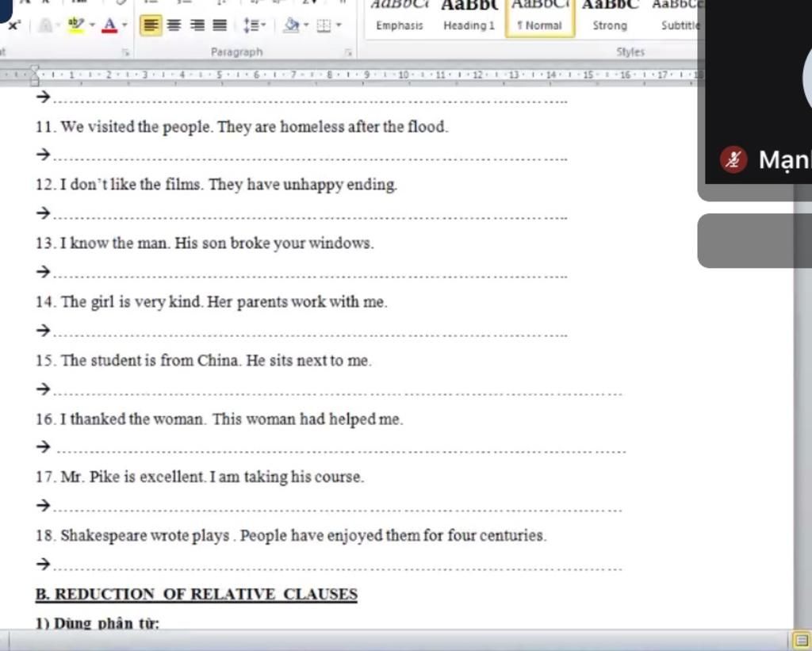Click heading 'B. REDUCTION OF RELATIVE CLAUSES'

coord(197,594)
